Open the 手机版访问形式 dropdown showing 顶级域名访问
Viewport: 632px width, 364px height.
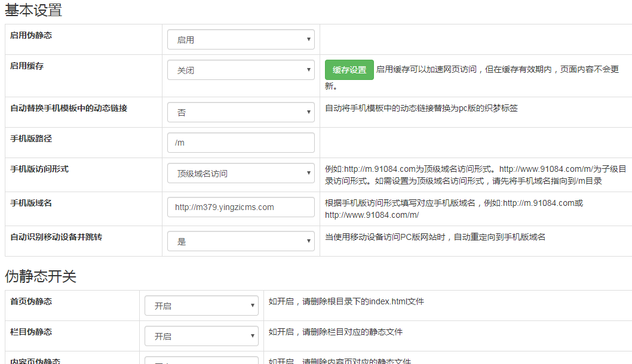coord(241,174)
